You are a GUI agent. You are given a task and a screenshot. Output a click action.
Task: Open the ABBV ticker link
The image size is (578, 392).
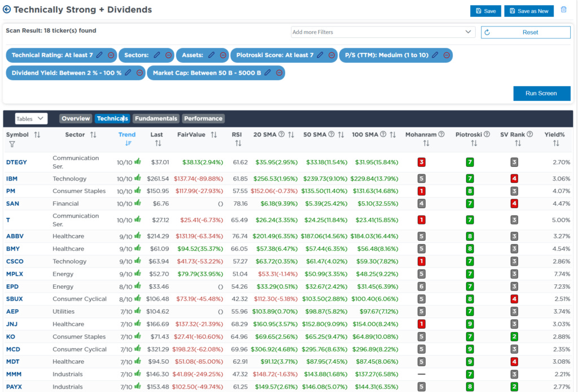(x=15, y=236)
